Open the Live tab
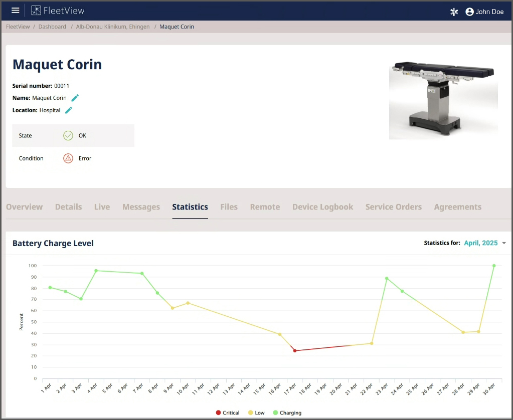Image resolution: width=513 pixels, height=420 pixels. [102, 207]
